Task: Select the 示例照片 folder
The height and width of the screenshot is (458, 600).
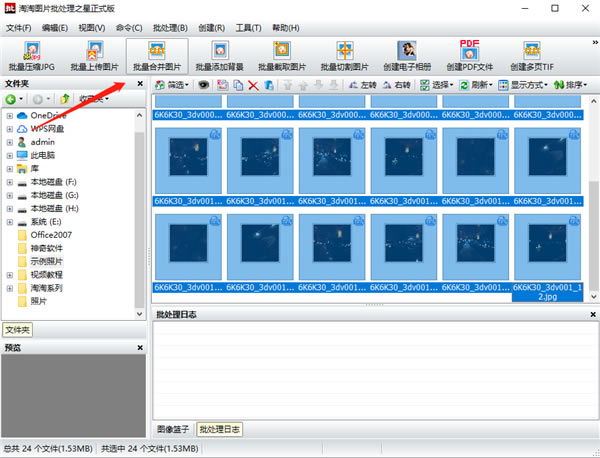Action: click(47, 262)
